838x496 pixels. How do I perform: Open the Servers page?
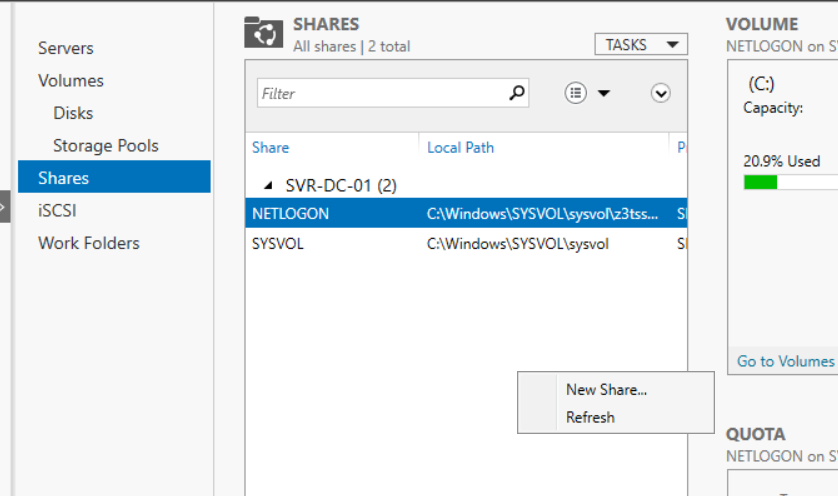click(66, 48)
